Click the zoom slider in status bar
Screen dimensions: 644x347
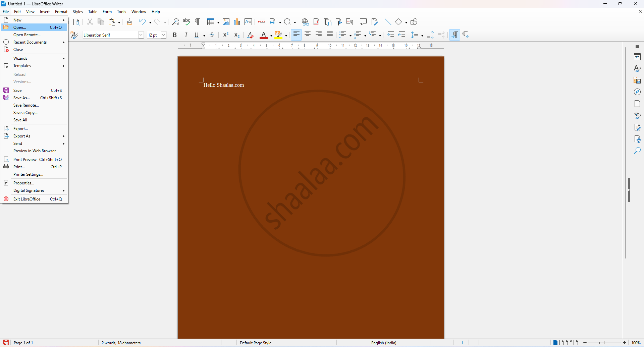pyautogui.click(x=604, y=343)
